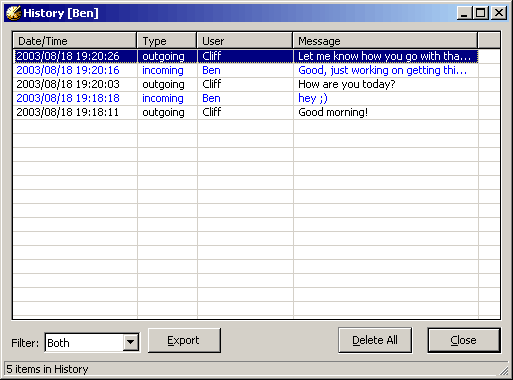Image resolution: width=513 pixels, height=380 pixels.
Task: Click 'Cliff' in the 19:20:03 row
Action: [211, 84]
